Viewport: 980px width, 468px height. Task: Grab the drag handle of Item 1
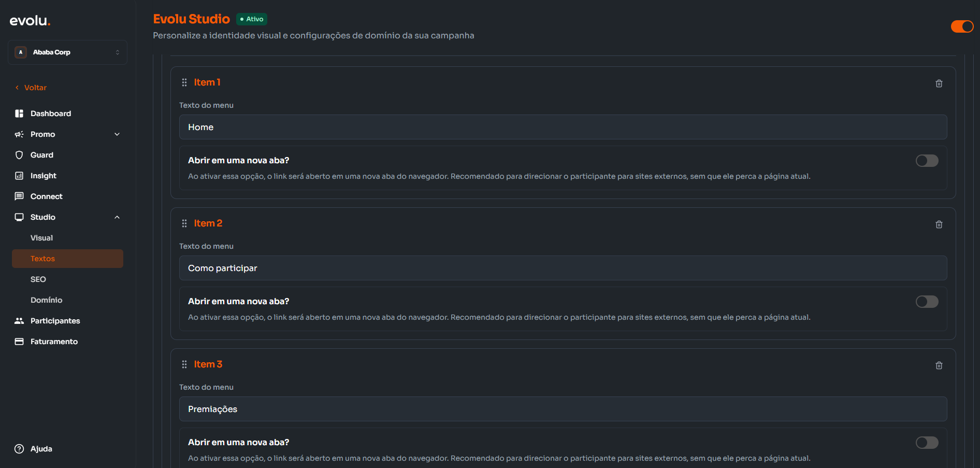point(184,82)
